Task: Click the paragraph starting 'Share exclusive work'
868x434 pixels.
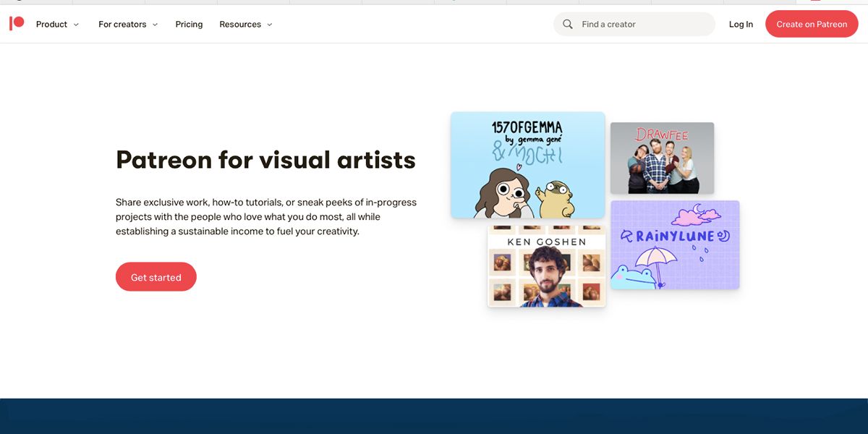Action: point(266,217)
